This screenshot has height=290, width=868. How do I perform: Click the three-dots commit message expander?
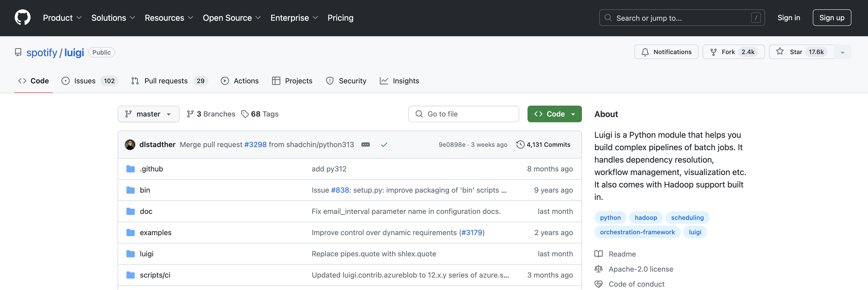(366, 145)
